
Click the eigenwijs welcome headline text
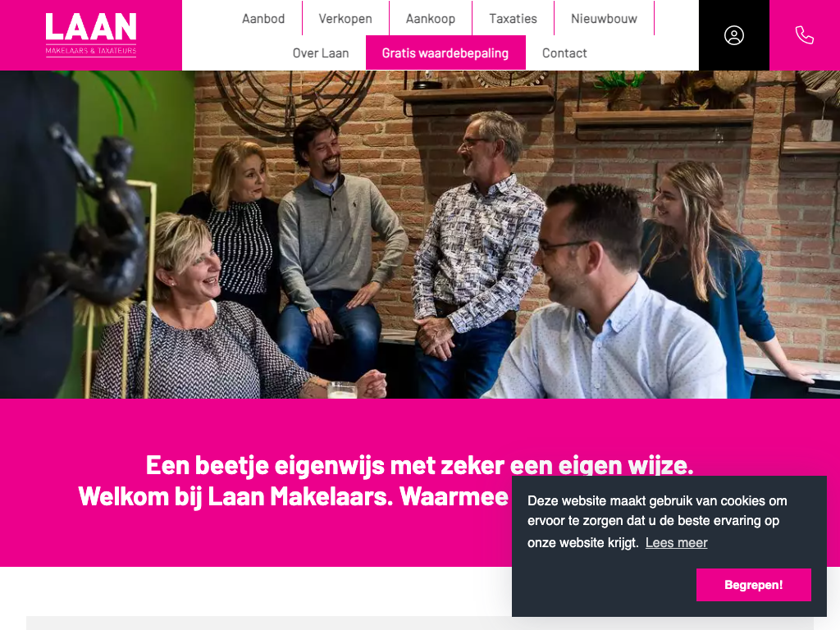(x=419, y=465)
